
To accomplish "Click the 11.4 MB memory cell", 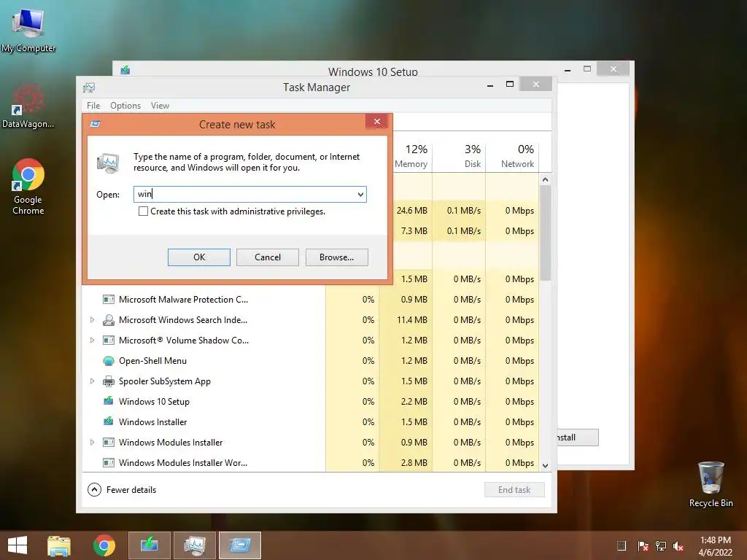I will (412, 320).
